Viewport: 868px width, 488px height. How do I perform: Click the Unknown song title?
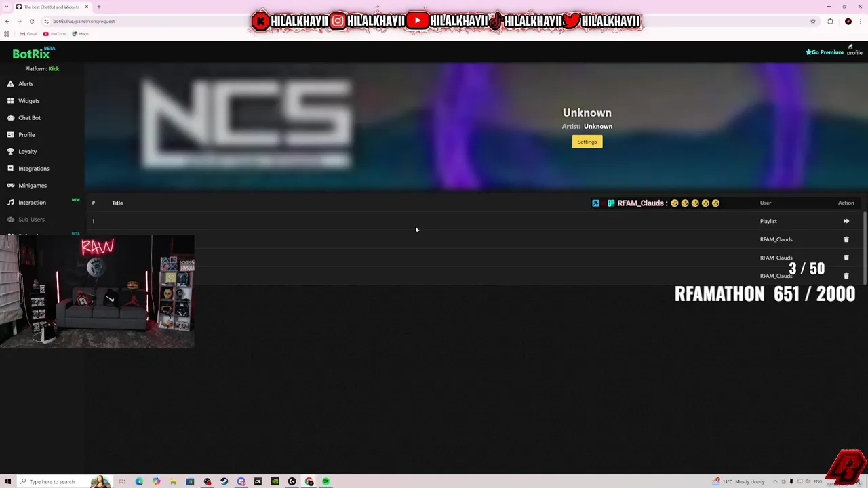587,113
